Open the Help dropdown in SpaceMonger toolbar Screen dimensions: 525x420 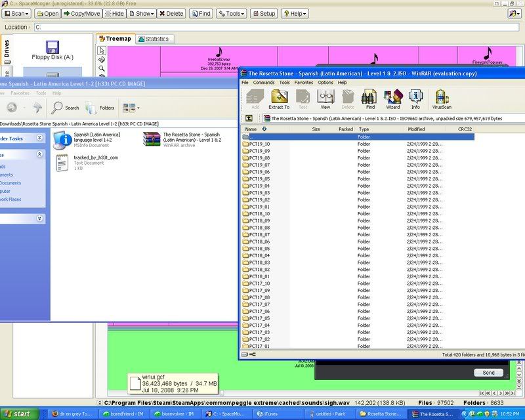point(295,13)
